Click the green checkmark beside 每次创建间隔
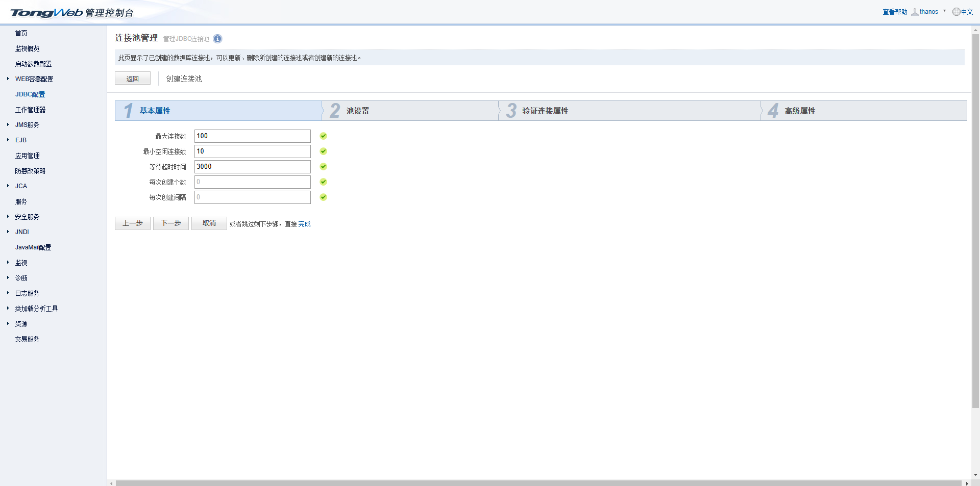 pos(323,197)
